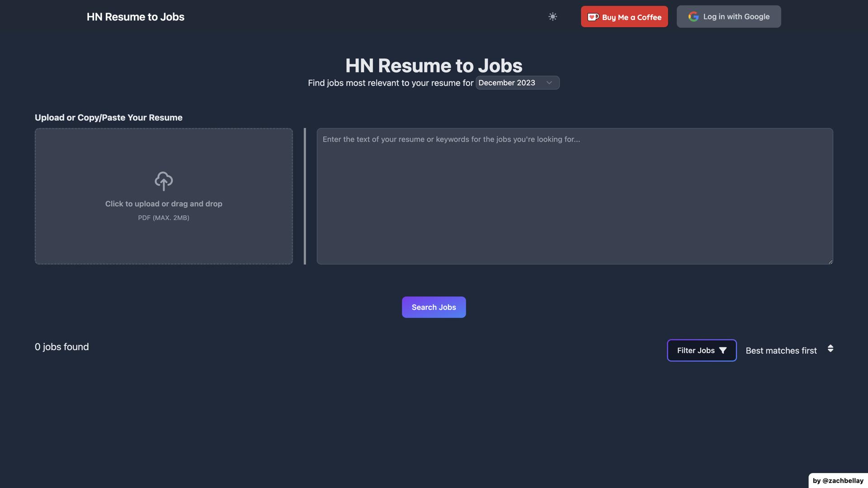This screenshot has width=868, height=488.
Task: Click the resume text entry field
Action: [574, 197]
